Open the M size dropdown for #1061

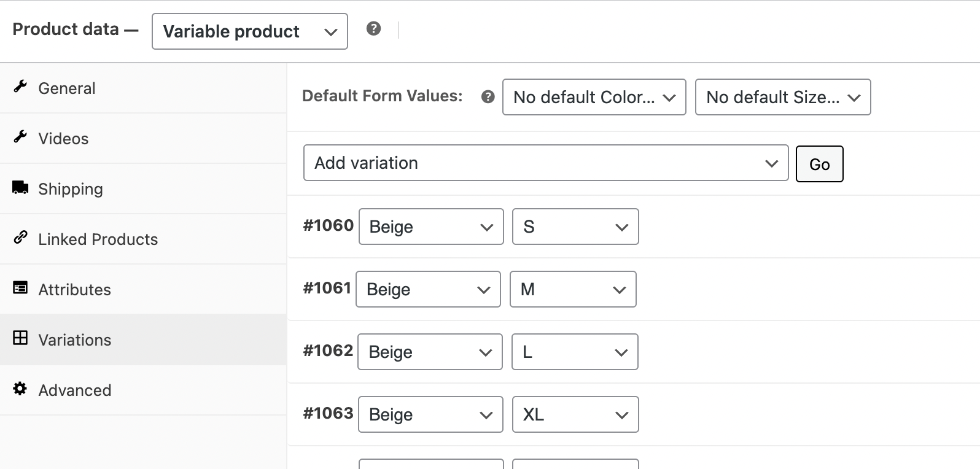tap(573, 289)
